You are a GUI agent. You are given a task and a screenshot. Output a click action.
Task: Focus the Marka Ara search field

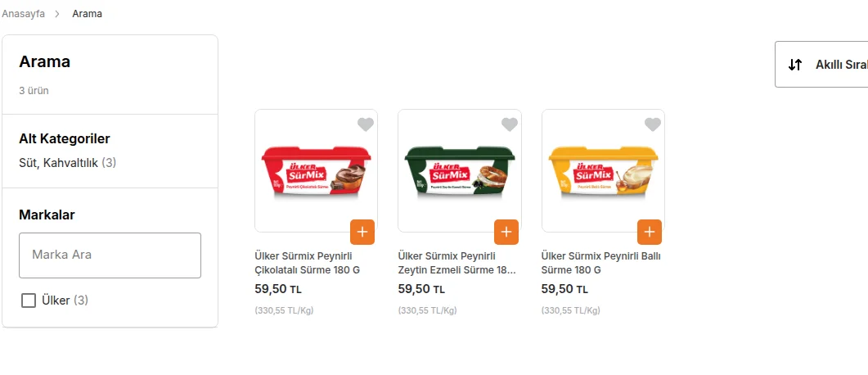tap(110, 255)
